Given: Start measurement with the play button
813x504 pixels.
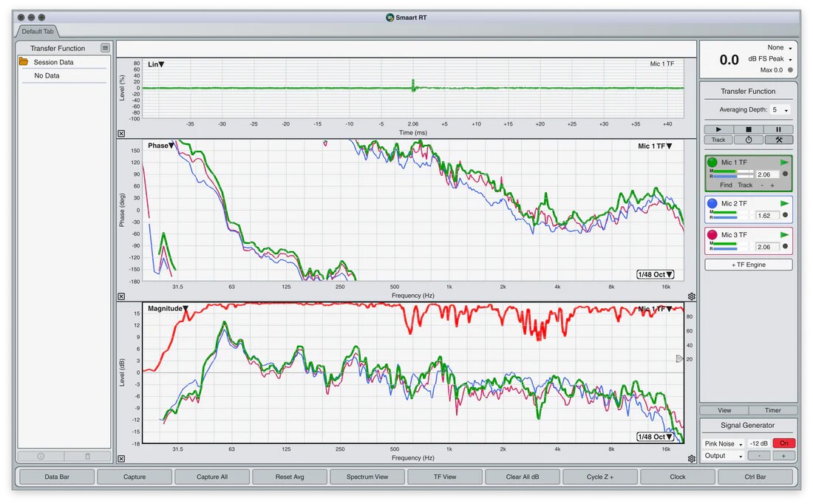Looking at the screenshot, I should (x=718, y=129).
